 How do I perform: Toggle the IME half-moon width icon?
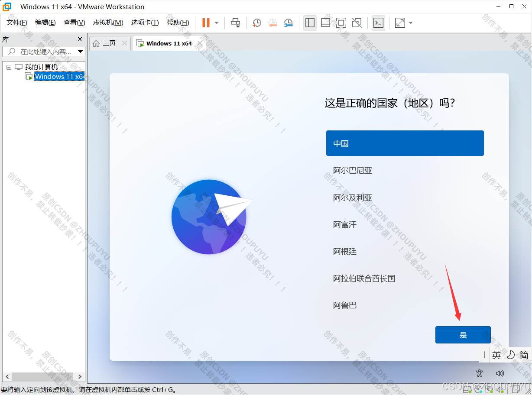pyautogui.click(x=511, y=355)
